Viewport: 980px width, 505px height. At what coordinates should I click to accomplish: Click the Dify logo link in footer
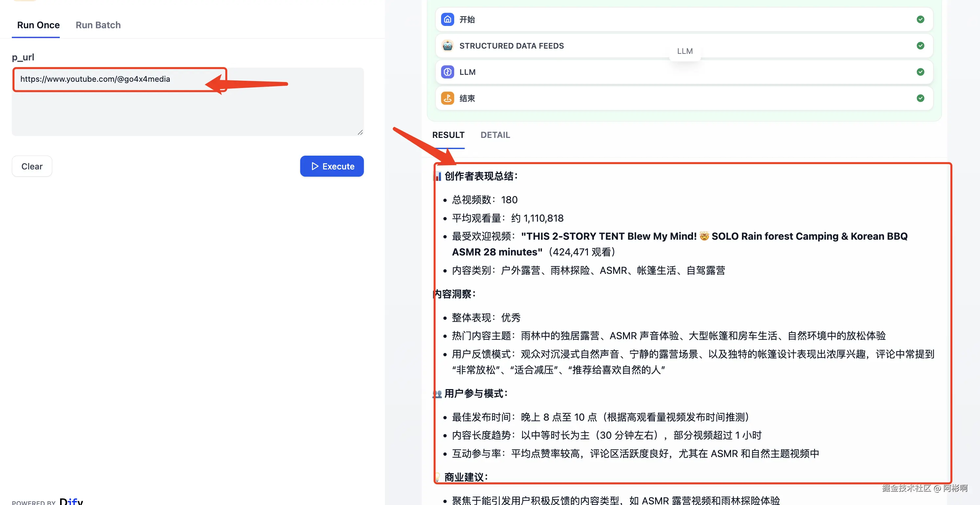tap(71, 501)
